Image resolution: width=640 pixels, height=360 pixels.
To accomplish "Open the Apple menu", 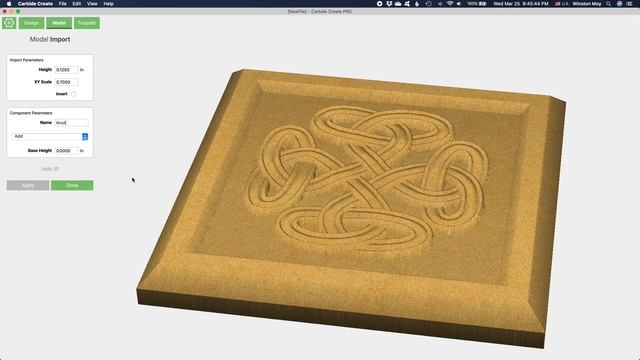I will point(9,4).
